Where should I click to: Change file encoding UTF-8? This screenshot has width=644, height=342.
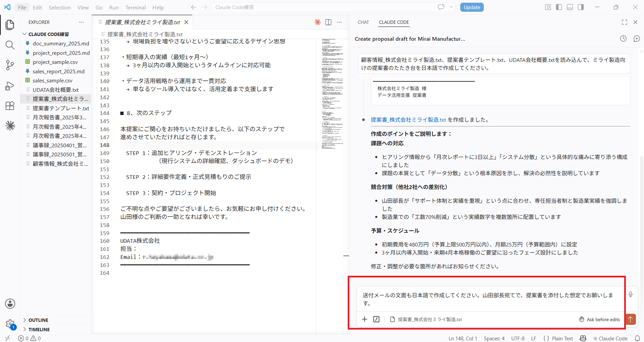pos(518,338)
